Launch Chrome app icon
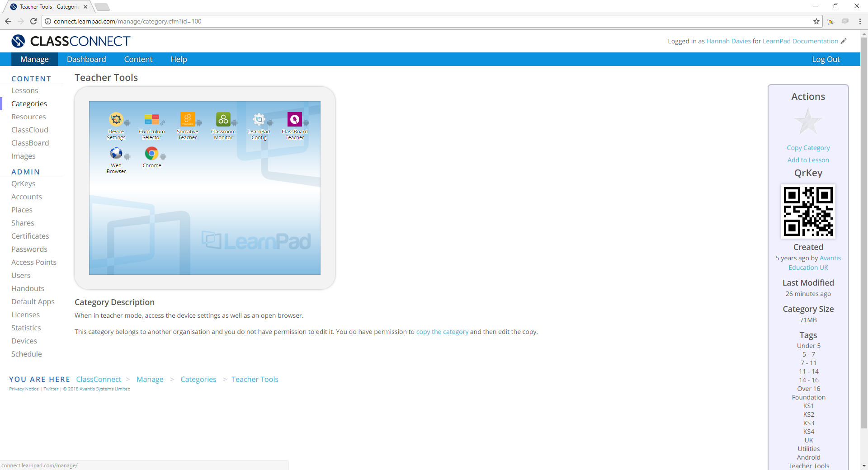This screenshot has height=470, width=868. click(x=152, y=153)
